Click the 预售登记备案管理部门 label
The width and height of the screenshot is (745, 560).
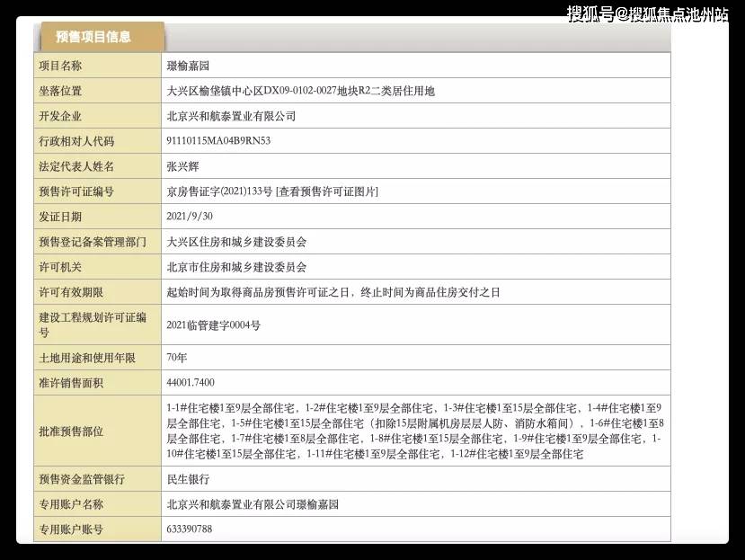pos(93,242)
